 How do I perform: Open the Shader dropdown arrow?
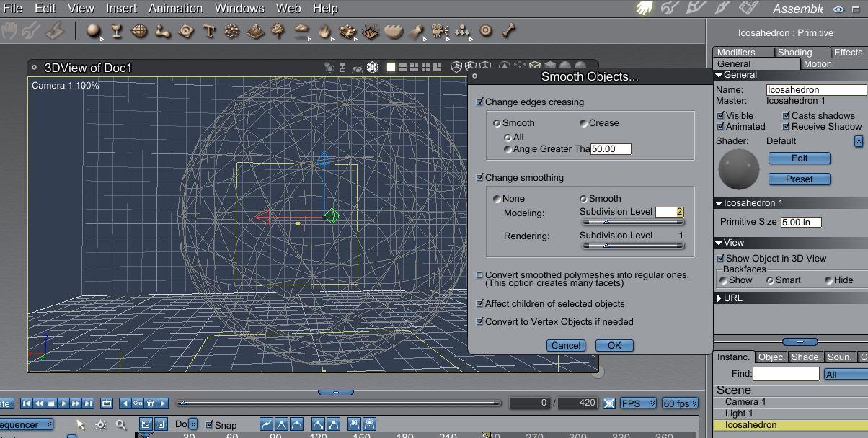tap(859, 141)
